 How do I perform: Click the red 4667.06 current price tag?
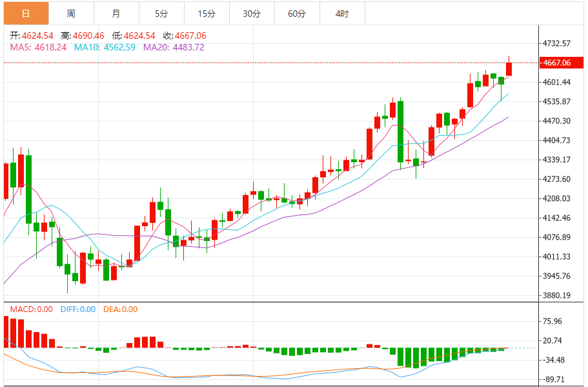[x=556, y=63]
